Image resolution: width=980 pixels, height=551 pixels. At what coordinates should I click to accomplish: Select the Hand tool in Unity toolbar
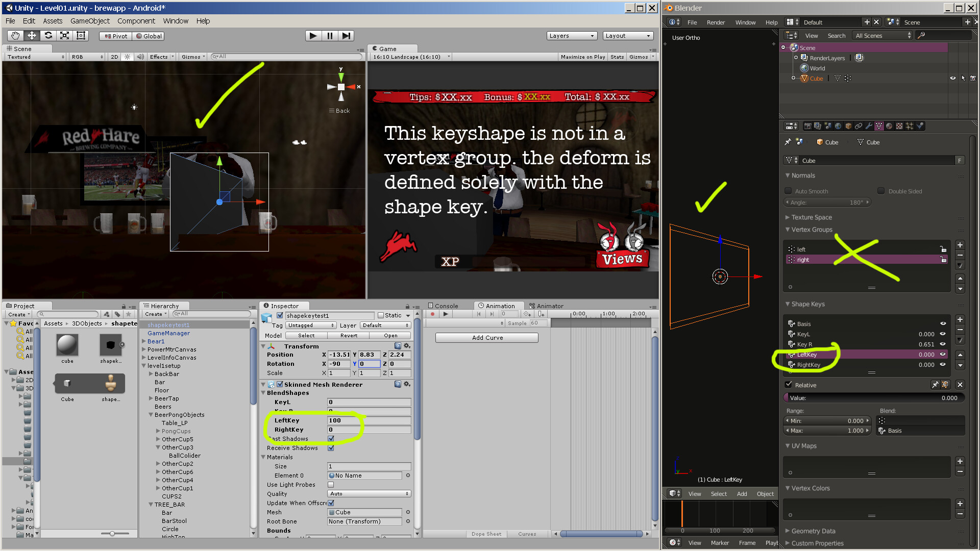(x=15, y=36)
